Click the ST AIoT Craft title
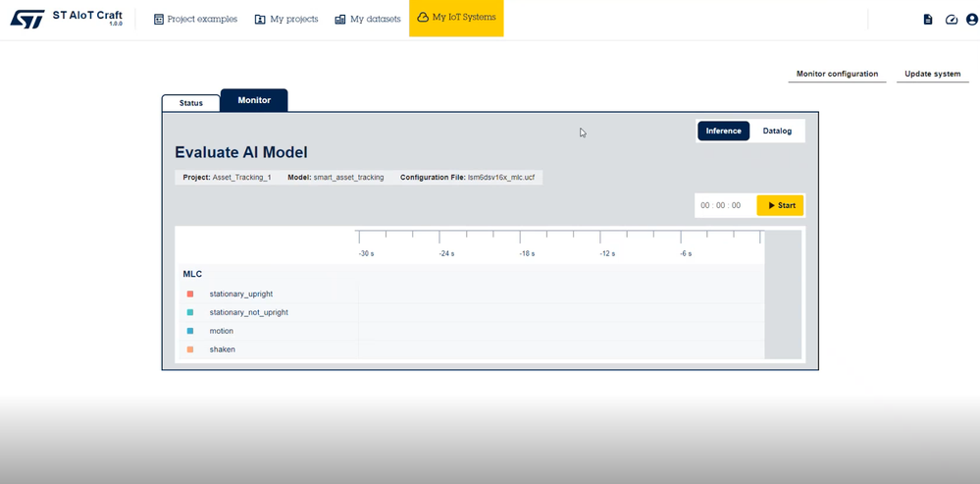The width and height of the screenshot is (980, 484). pyautogui.click(x=87, y=15)
